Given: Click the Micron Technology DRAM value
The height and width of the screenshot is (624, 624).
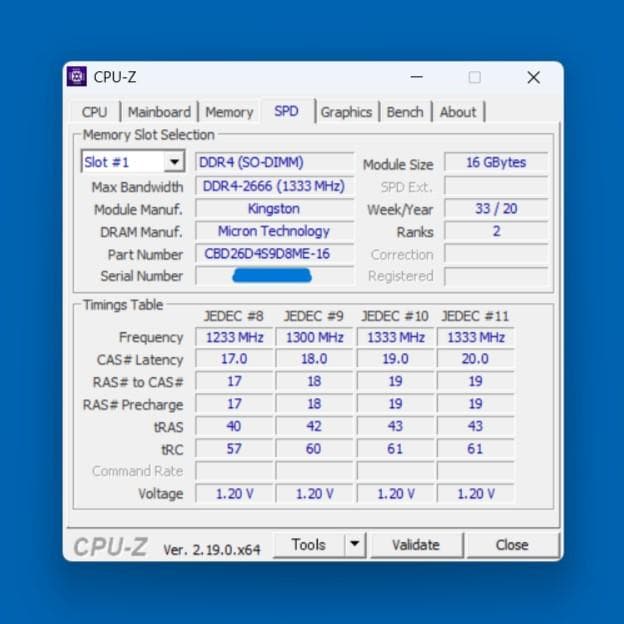Looking at the screenshot, I should point(274,231).
